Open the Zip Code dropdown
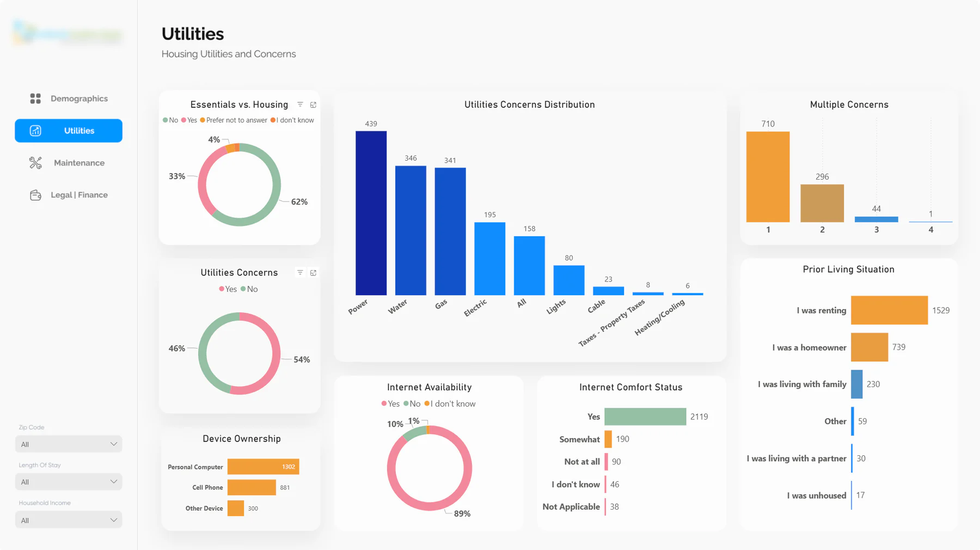 69,444
